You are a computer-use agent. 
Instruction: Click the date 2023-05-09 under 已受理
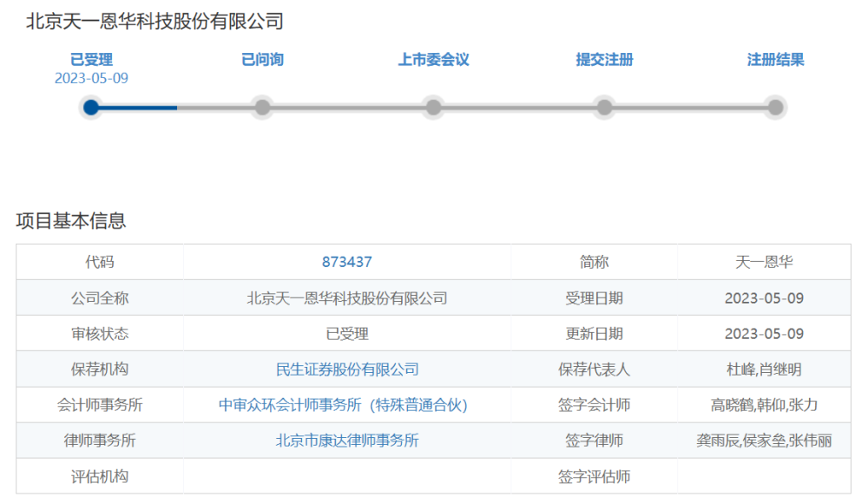(x=91, y=79)
